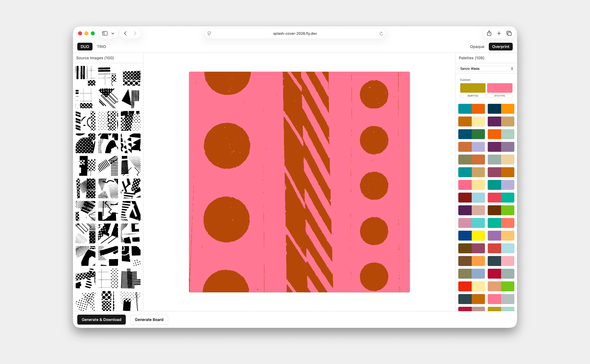The height and width of the screenshot is (364, 590).
Task: Select Overprint blend mode
Action: click(x=501, y=47)
